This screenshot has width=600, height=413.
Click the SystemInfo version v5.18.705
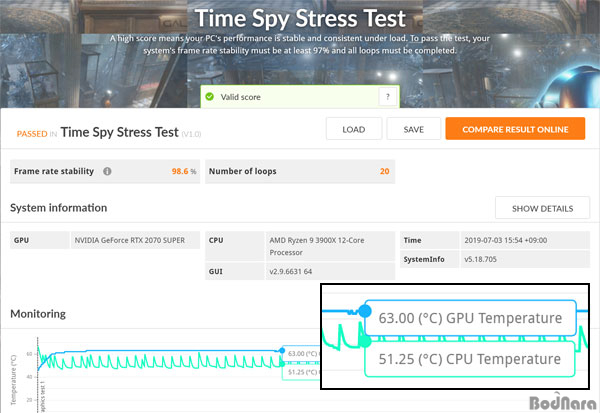coord(480,259)
